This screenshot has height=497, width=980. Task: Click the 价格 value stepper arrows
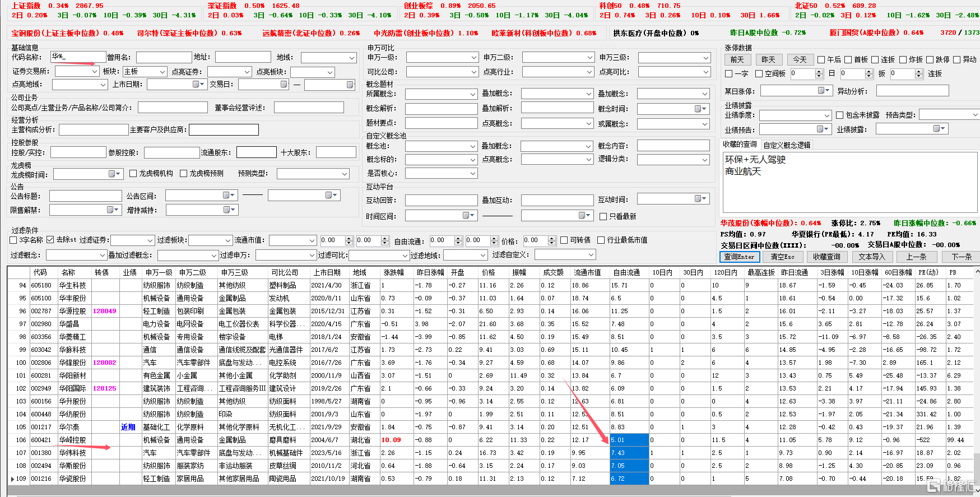point(552,241)
